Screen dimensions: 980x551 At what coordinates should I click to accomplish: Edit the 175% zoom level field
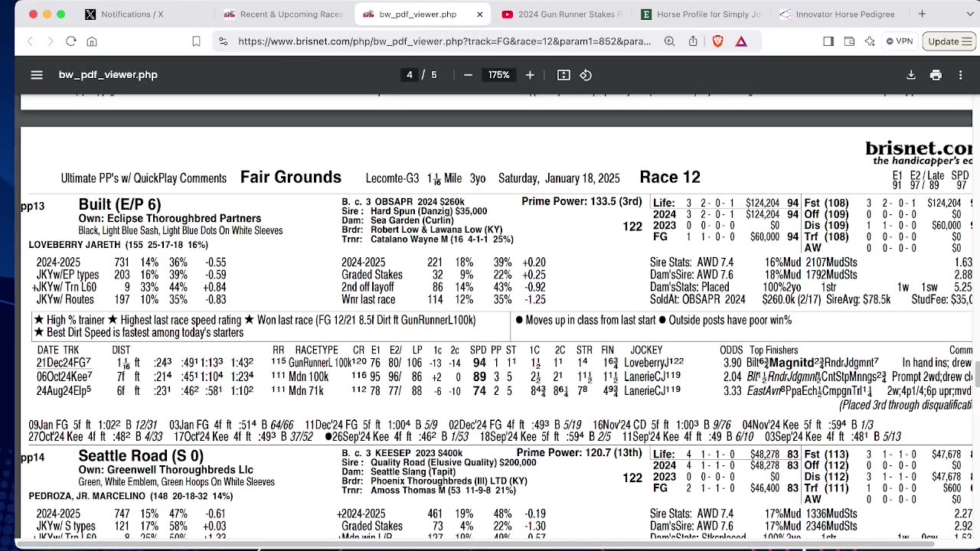click(498, 75)
